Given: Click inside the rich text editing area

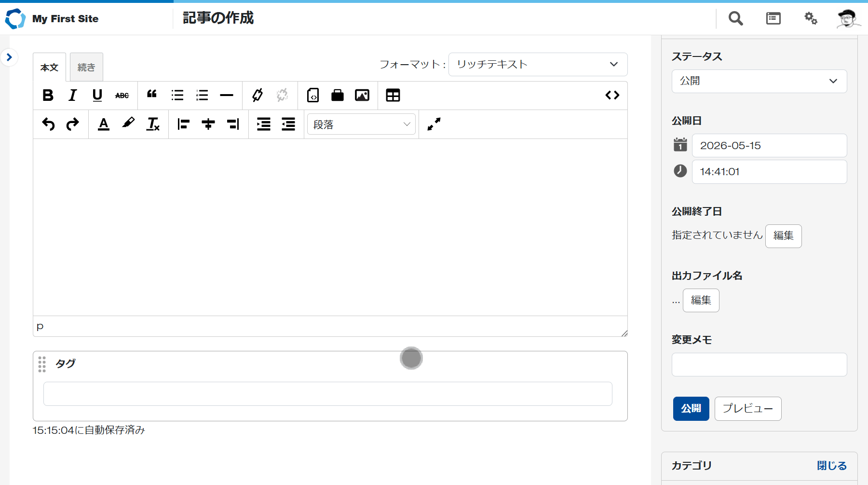Looking at the screenshot, I should point(330,227).
